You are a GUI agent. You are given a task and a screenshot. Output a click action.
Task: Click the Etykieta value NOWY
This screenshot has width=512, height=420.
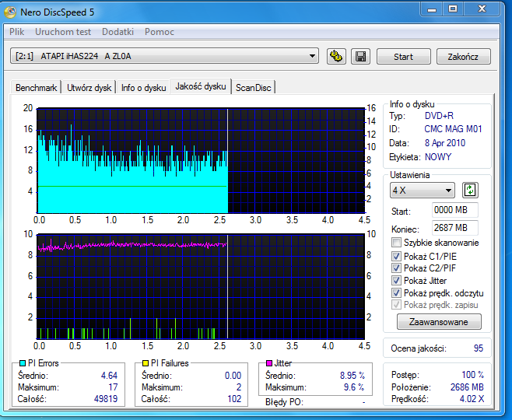click(x=438, y=157)
